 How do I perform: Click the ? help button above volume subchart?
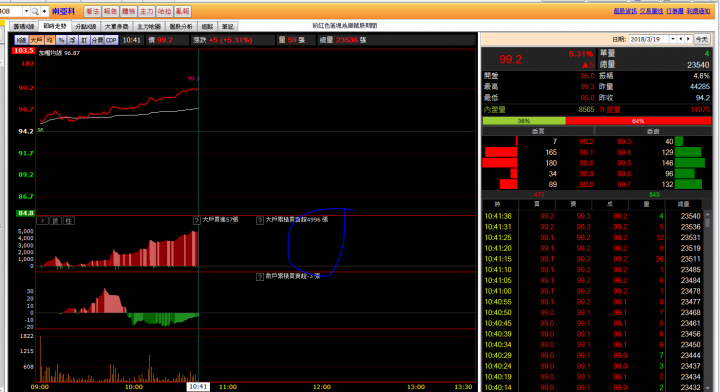[42, 221]
